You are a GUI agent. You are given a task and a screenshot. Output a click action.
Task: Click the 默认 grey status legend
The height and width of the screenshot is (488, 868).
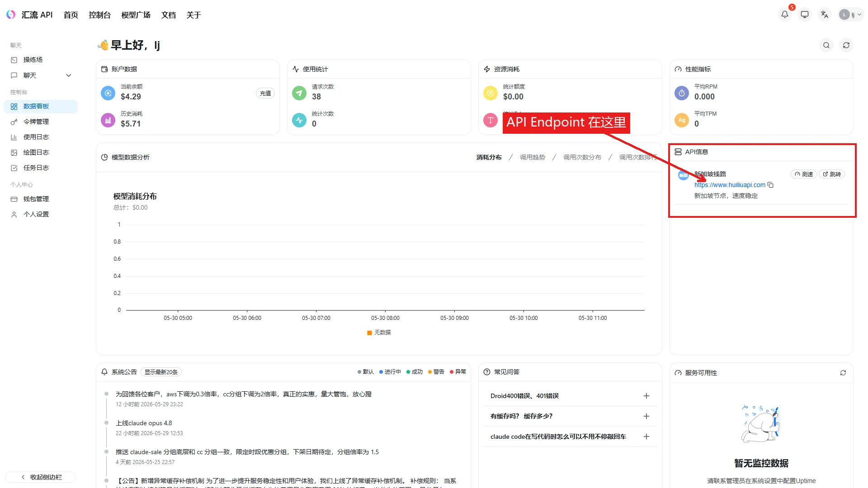point(366,372)
